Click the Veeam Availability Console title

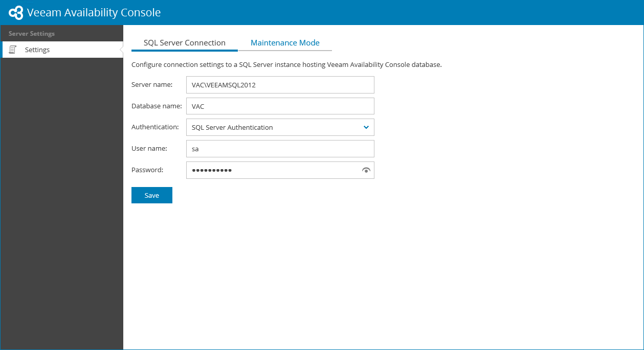(94, 13)
